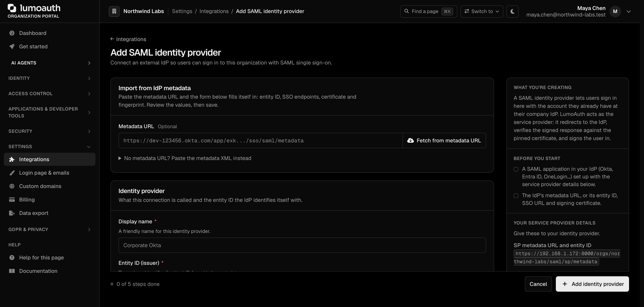Click Add identity provider button

coord(592,284)
